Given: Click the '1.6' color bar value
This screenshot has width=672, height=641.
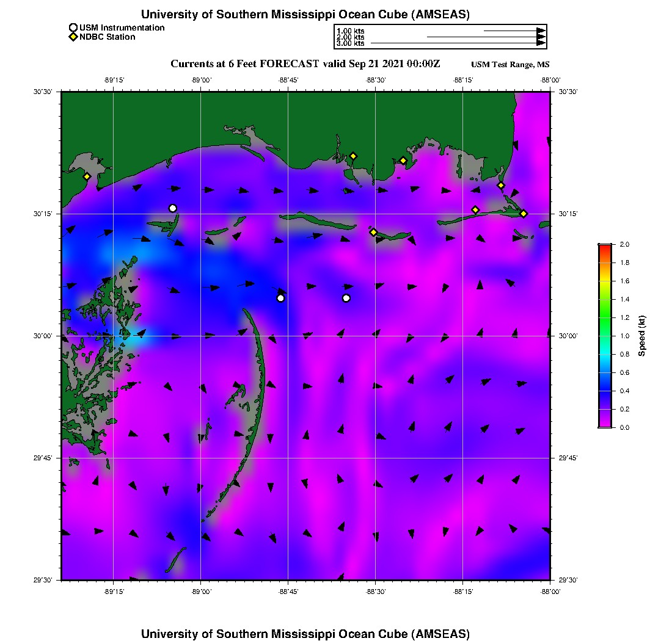Looking at the screenshot, I should [x=625, y=281].
